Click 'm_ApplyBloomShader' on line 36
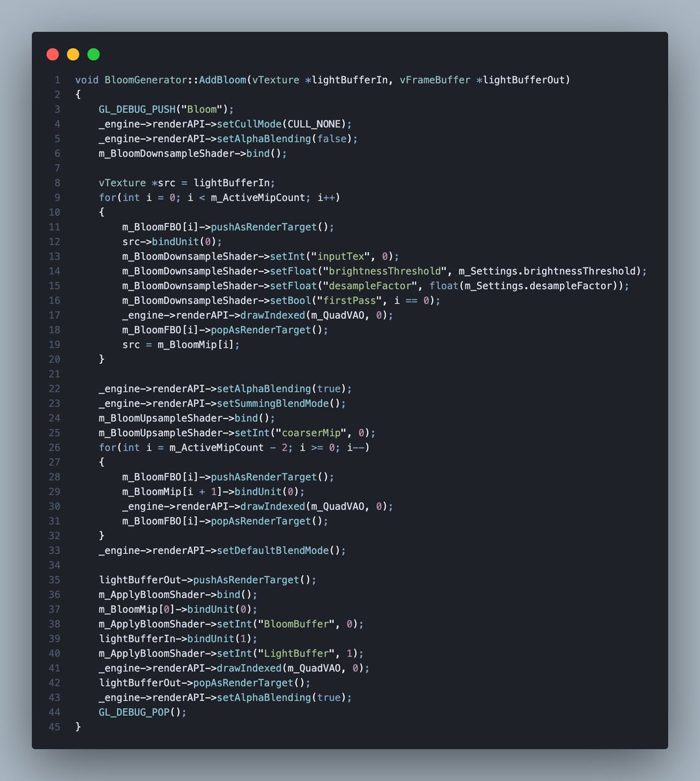The image size is (700, 781). coord(152,595)
